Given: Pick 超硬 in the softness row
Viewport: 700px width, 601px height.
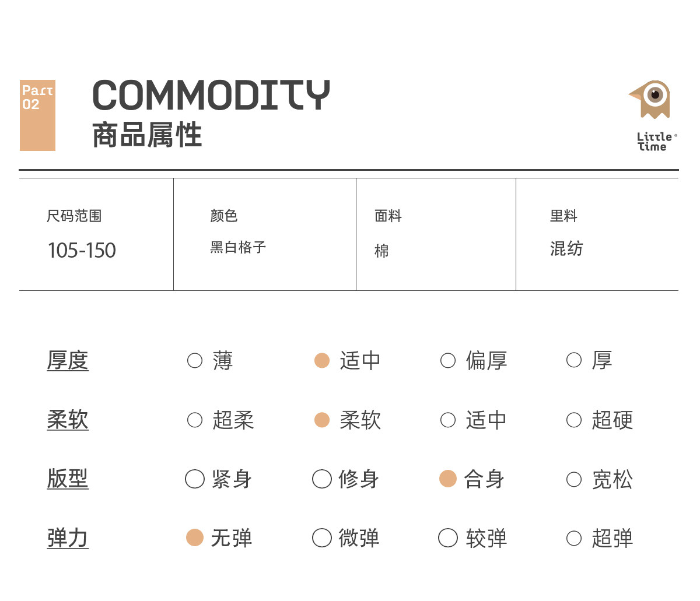Looking at the screenshot, I should click(574, 420).
